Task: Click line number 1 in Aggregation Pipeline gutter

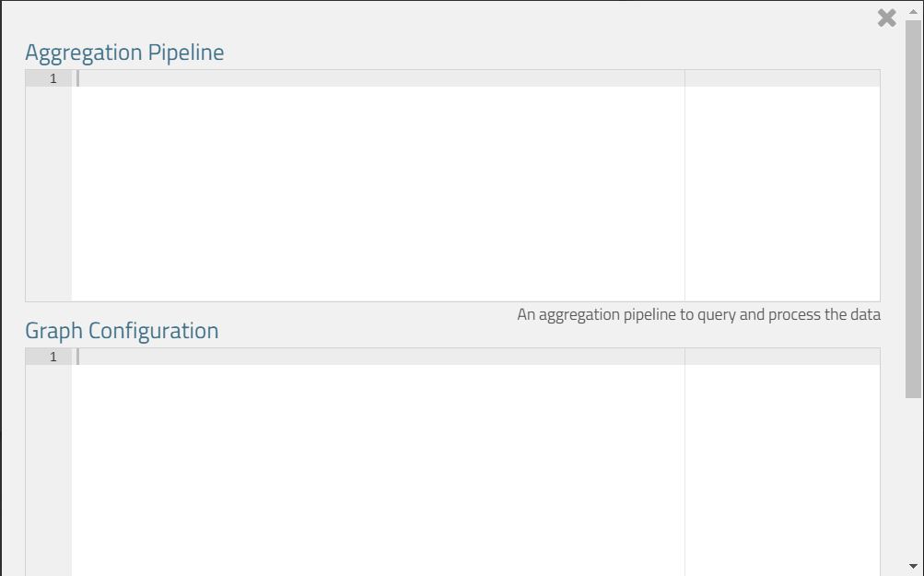Action: [53, 79]
